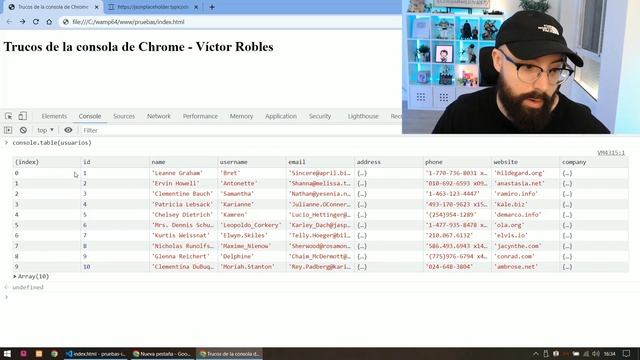Click the volume speaker tray icon
This screenshot has width=640, height=360.
tap(596, 353)
